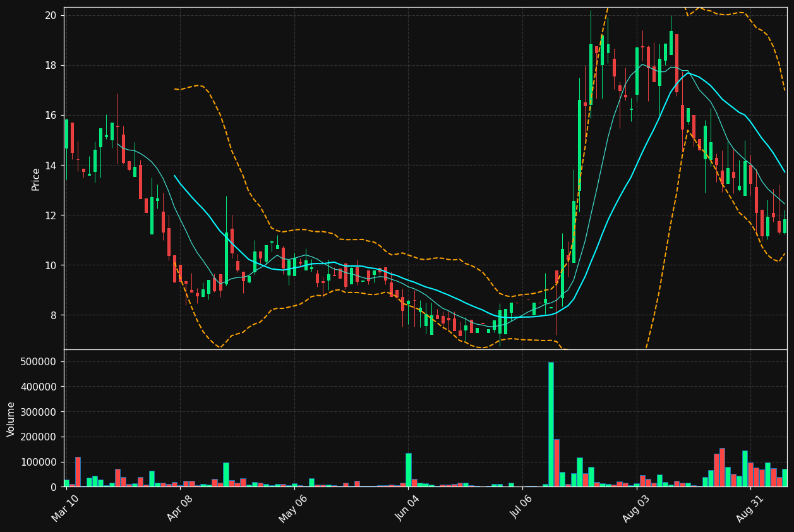Image resolution: width=794 pixels, height=532 pixels.
Task: Click the price tick label 20
Action: (51, 15)
